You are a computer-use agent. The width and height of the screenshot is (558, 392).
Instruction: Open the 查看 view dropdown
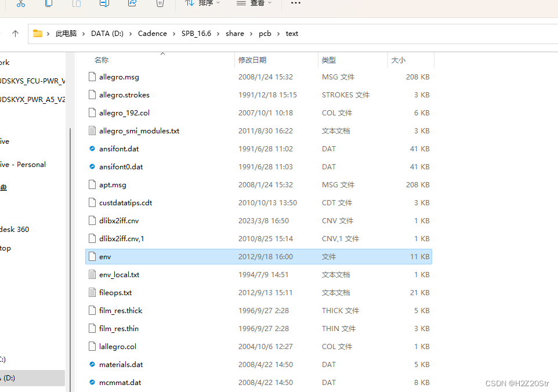254,3
